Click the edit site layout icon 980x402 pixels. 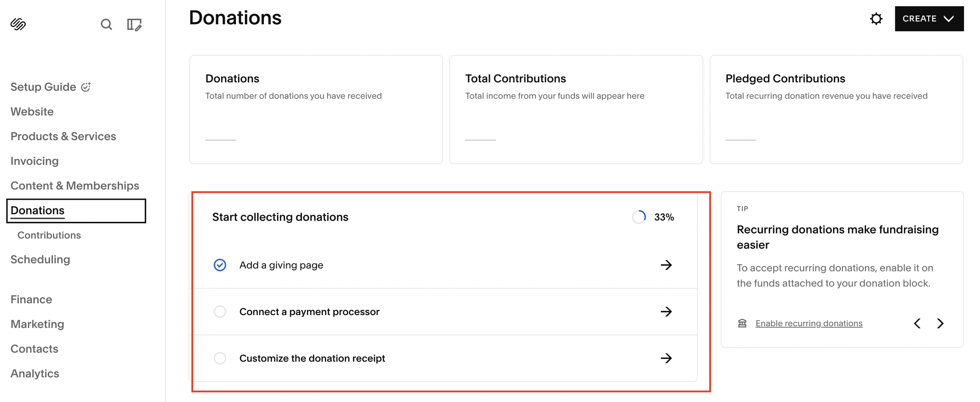point(134,25)
